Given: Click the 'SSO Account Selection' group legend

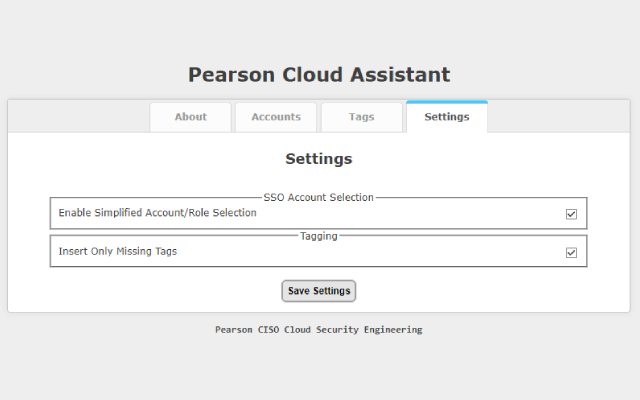Looking at the screenshot, I should pyautogui.click(x=318, y=198).
